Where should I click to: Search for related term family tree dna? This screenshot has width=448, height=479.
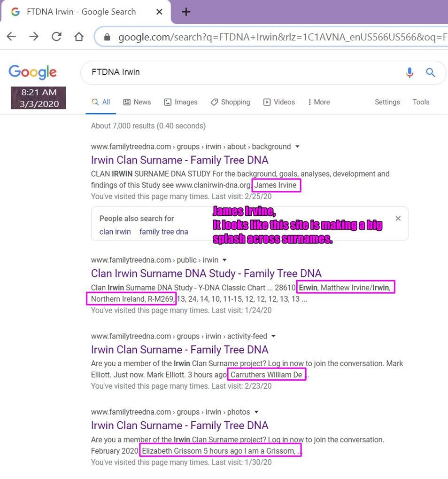(163, 232)
